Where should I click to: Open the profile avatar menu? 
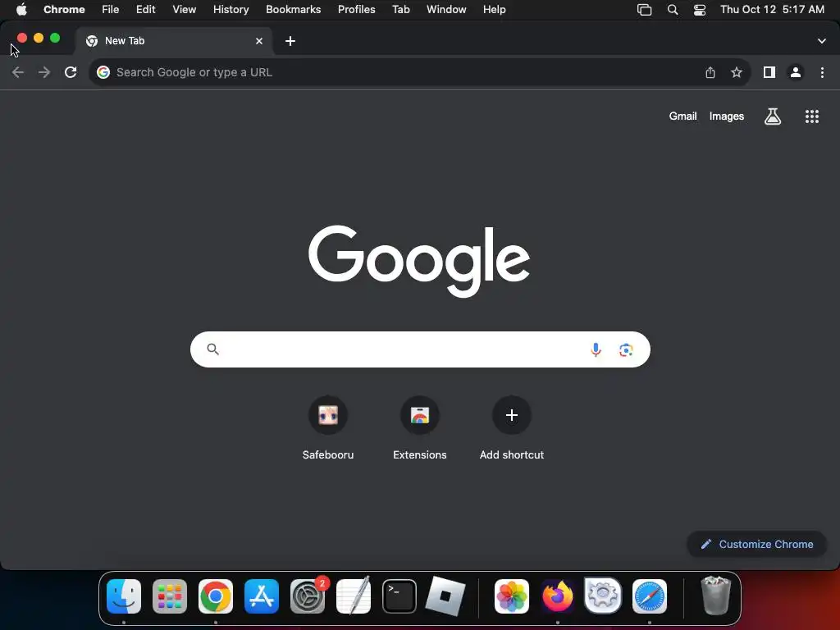[796, 72]
